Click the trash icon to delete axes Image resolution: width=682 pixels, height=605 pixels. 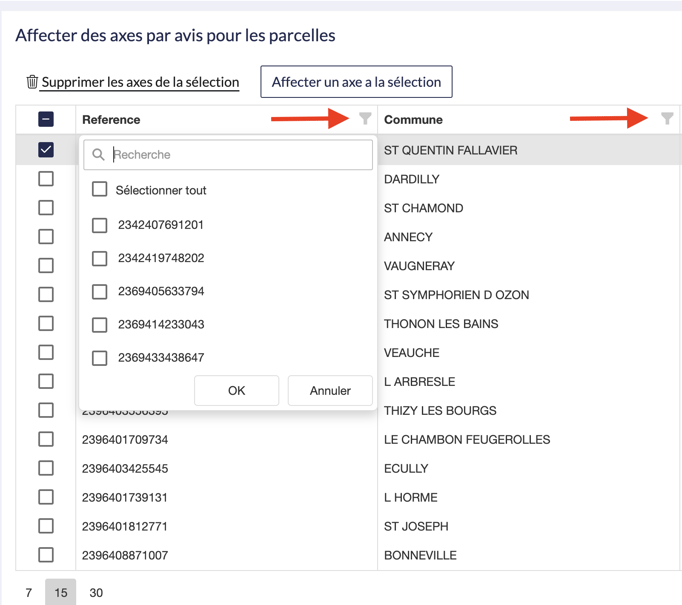pyautogui.click(x=32, y=82)
